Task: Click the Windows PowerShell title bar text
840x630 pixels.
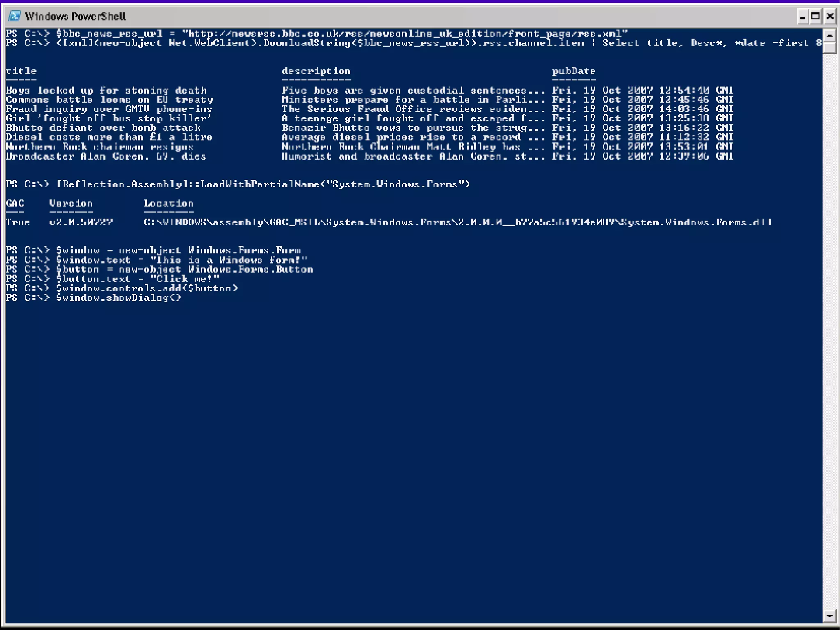Action: tap(75, 16)
